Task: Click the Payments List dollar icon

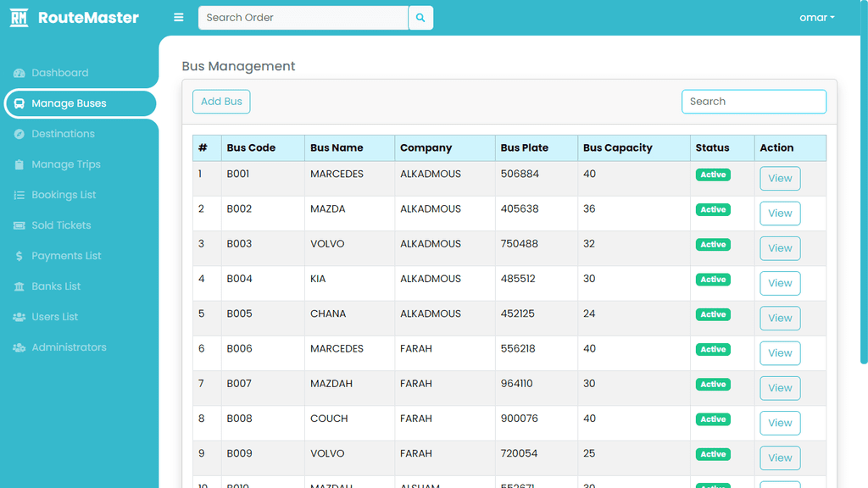Action: [x=19, y=256]
